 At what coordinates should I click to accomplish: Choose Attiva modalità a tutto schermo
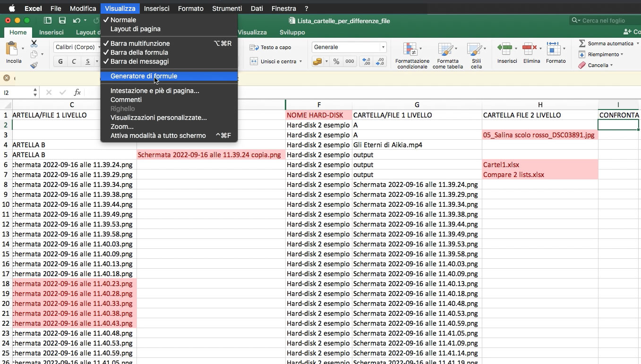pos(169,135)
